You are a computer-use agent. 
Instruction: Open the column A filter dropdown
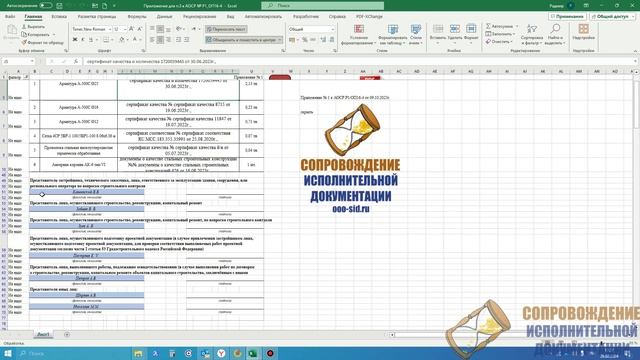point(26,77)
